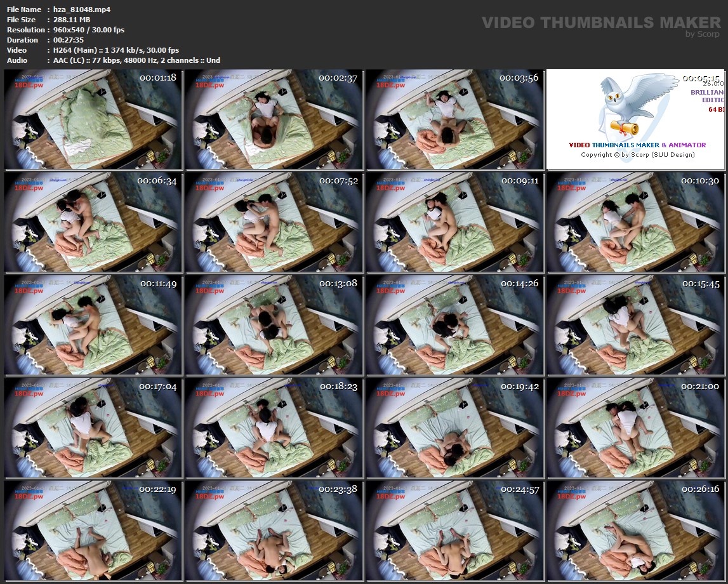
Task: Select the thumbnail stamped 00:15:45
Action: tap(636, 326)
